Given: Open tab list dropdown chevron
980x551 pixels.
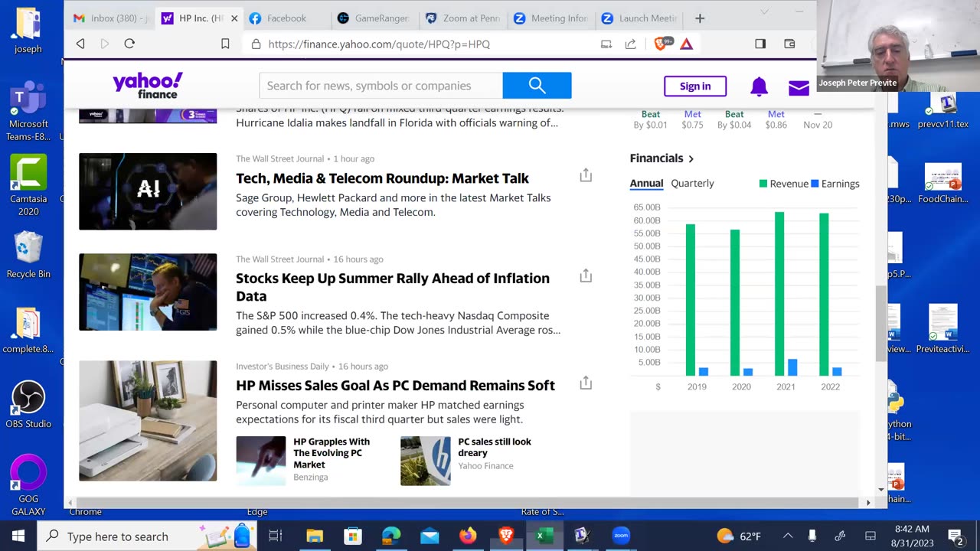Looking at the screenshot, I should coord(764,12).
